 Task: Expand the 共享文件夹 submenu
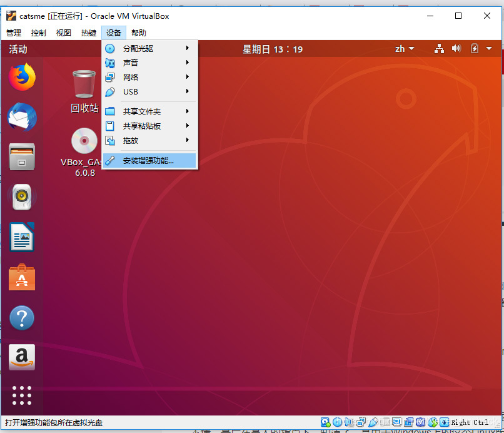(x=150, y=111)
